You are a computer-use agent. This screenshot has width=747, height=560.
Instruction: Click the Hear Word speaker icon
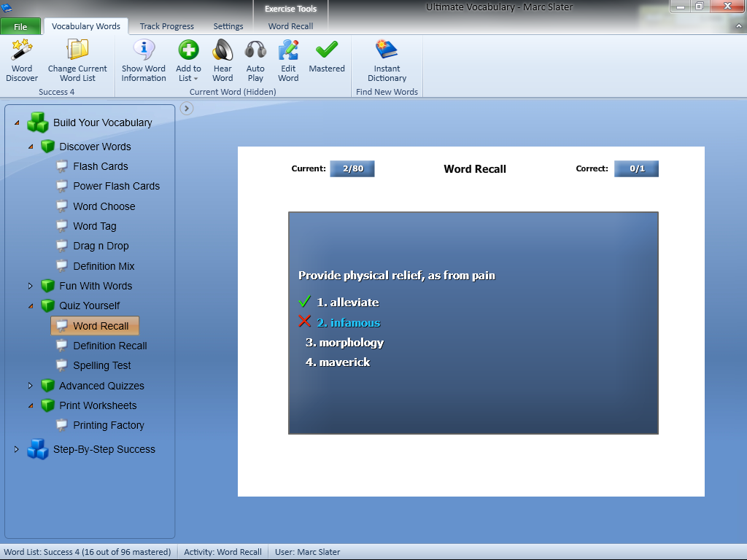[x=222, y=60]
